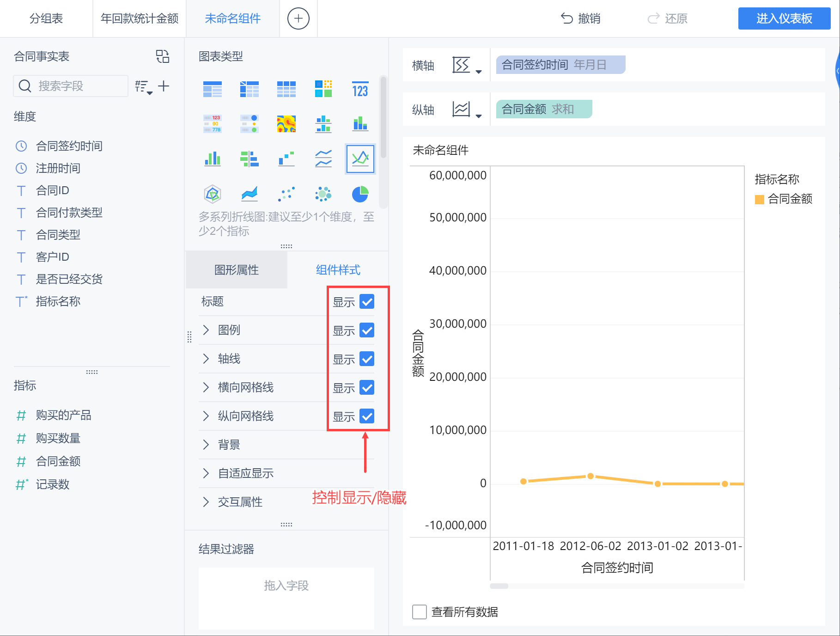Focus the 搜索字段 search box
840x636 pixels.
(71, 86)
